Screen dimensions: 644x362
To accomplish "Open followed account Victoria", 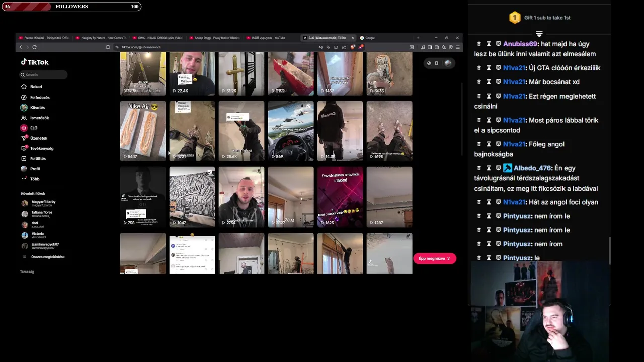I will pos(33,235).
